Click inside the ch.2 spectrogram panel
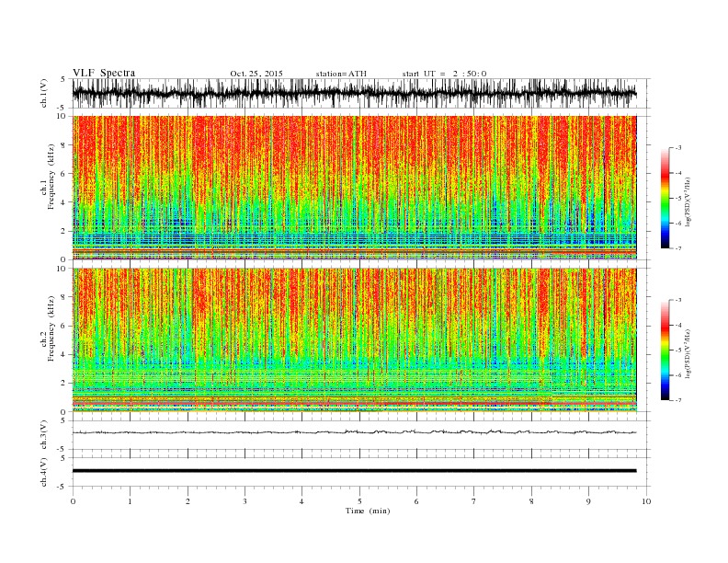Viewport: 728px width, 563px height. [354, 340]
